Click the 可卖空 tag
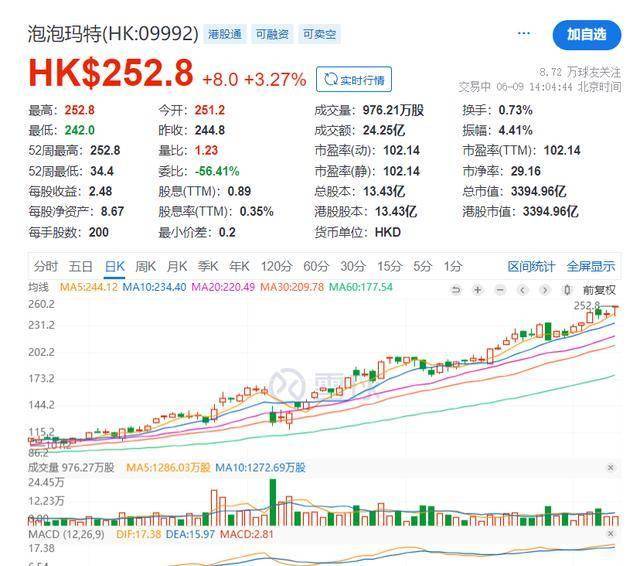Screen dimensions: 640x566 coord(319,34)
